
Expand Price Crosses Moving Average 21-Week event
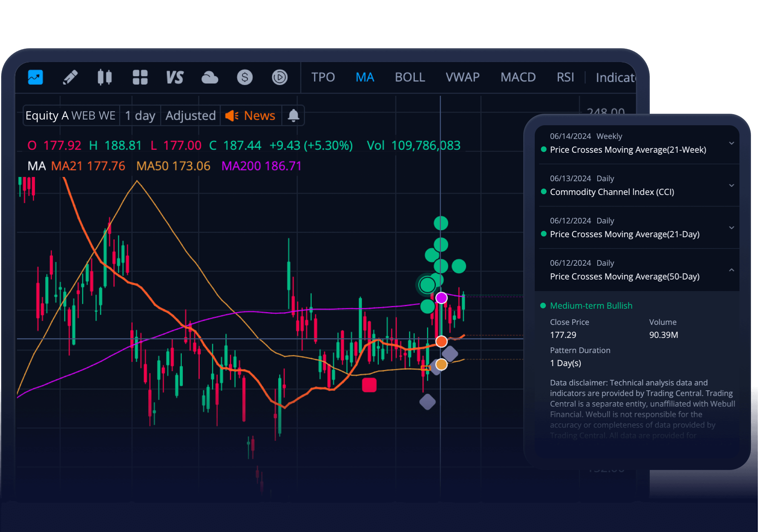[x=731, y=143]
